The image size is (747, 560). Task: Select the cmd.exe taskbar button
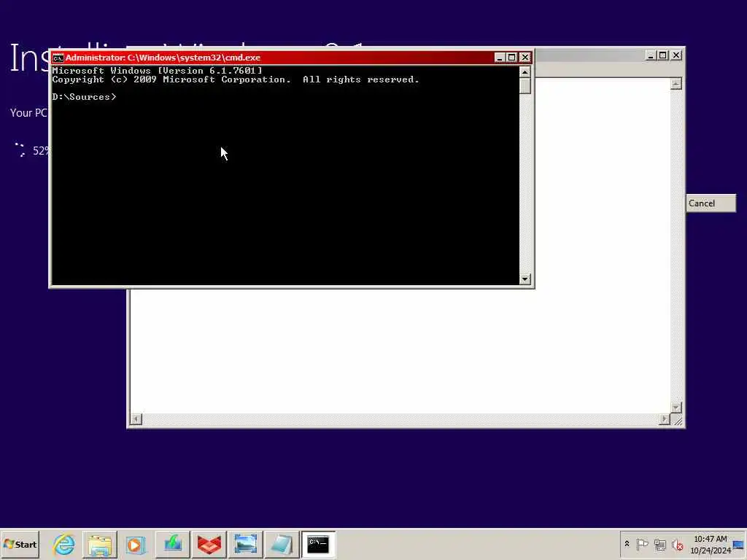(318, 544)
